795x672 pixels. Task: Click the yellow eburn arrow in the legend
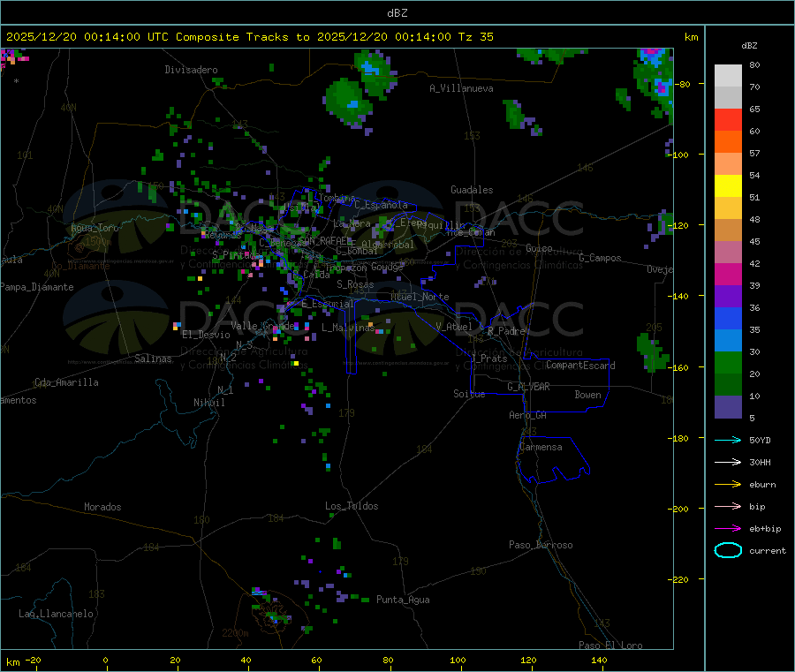728,484
